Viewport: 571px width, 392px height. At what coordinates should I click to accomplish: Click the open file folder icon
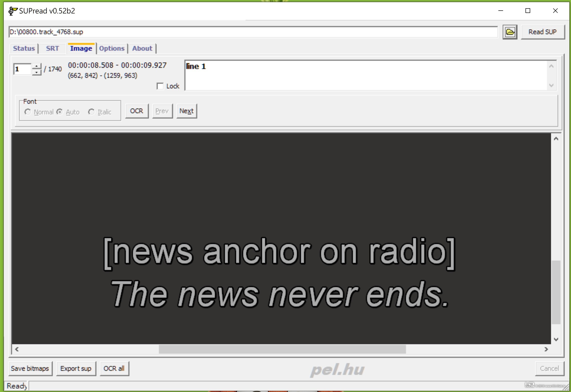click(x=510, y=32)
